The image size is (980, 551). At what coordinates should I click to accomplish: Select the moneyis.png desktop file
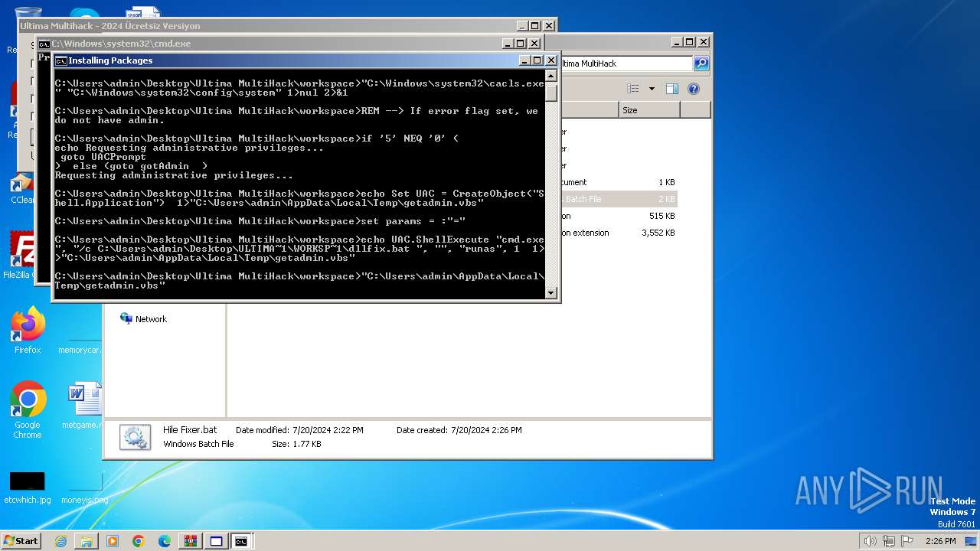[84, 488]
